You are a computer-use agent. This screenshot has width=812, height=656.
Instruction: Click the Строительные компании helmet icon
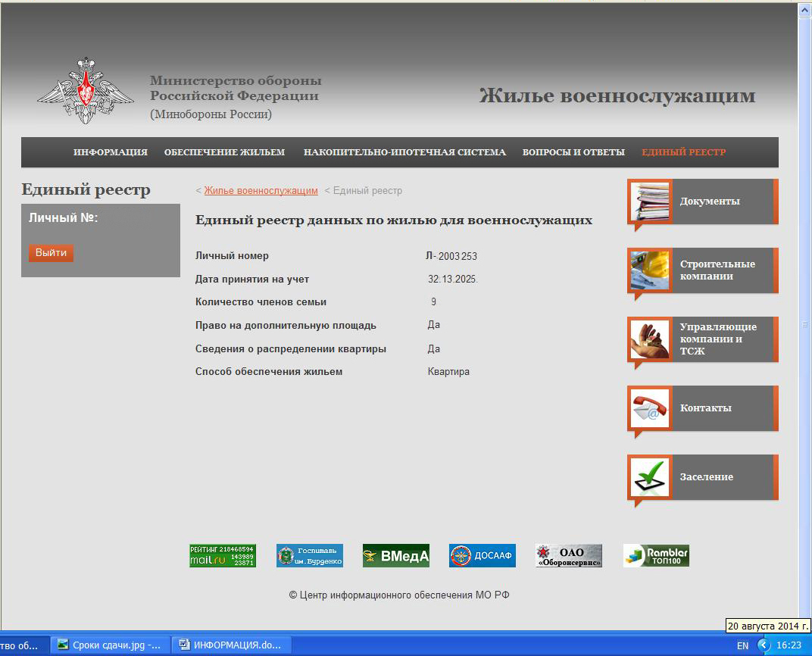(x=651, y=270)
